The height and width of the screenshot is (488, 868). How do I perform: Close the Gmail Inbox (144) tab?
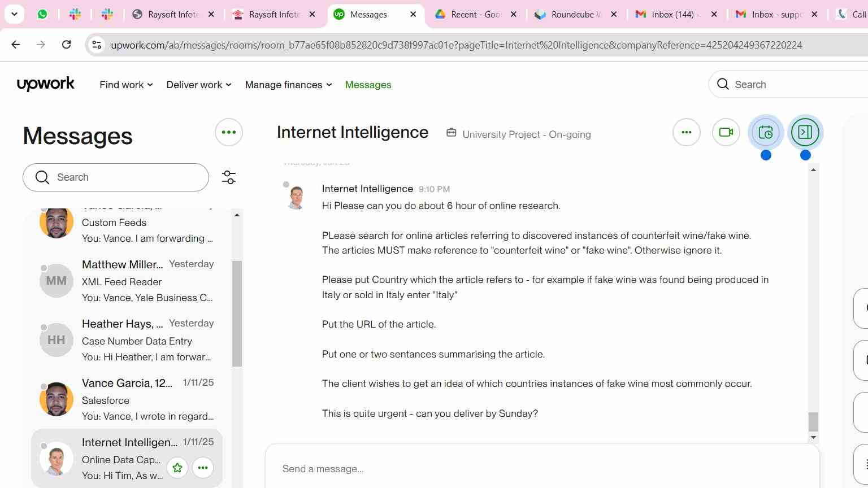[x=714, y=14]
